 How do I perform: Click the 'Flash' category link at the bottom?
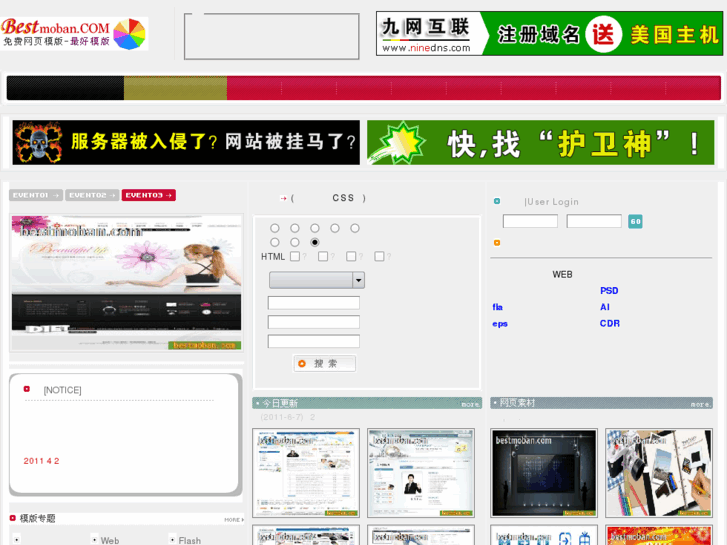190,540
